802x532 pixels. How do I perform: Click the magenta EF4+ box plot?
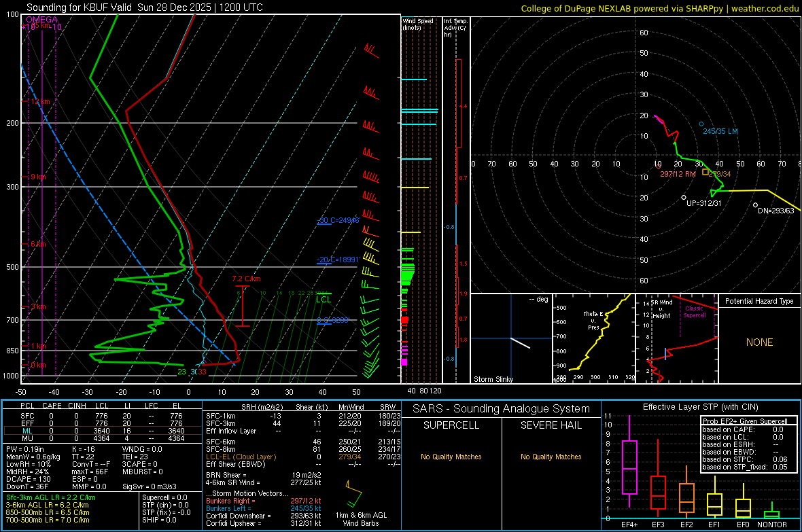tap(629, 462)
